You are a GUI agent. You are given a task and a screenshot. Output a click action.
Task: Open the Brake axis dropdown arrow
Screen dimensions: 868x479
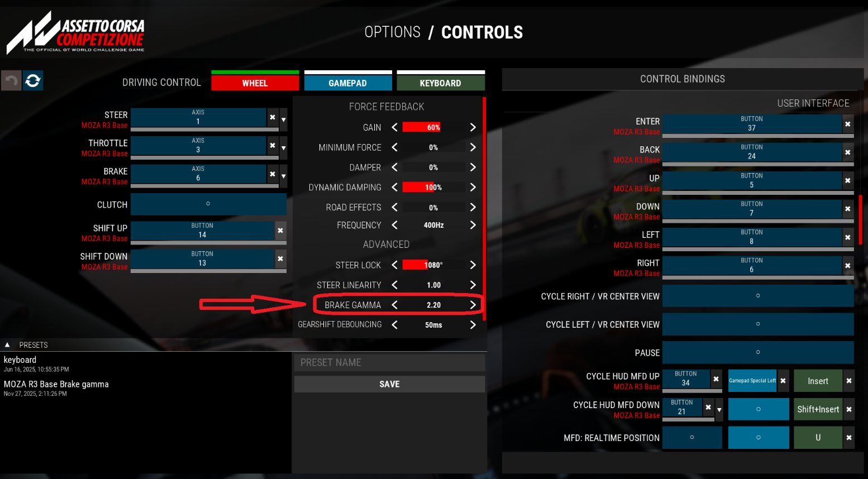(284, 176)
